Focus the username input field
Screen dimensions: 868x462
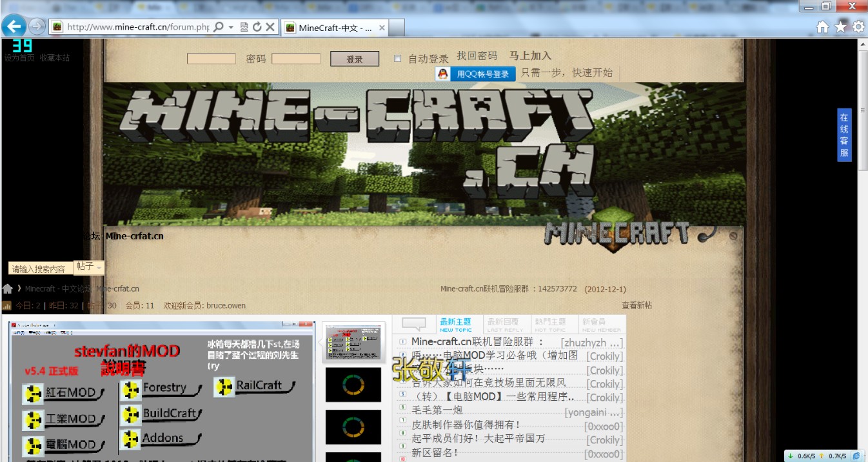click(211, 59)
